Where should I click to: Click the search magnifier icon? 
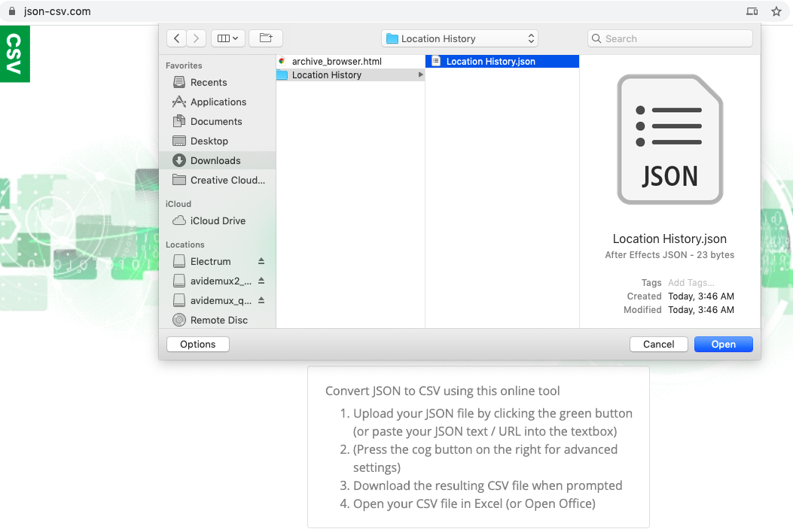coord(596,38)
